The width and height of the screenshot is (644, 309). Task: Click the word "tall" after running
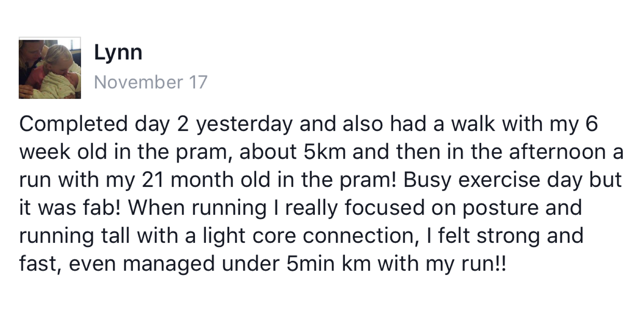(x=115, y=236)
